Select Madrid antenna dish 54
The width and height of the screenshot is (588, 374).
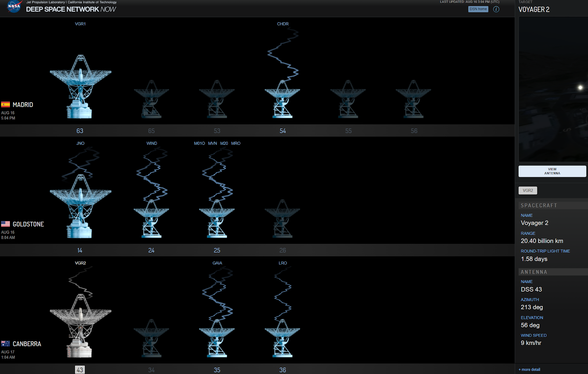[283, 99]
